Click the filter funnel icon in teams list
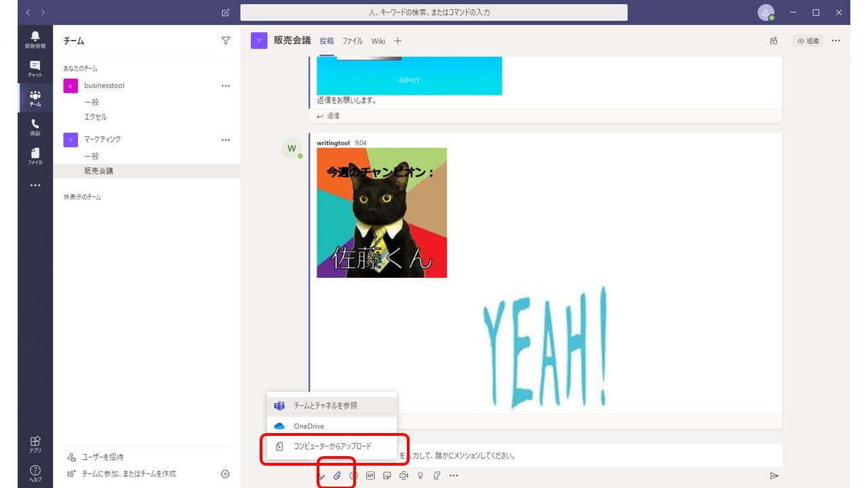 pos(226,41)
